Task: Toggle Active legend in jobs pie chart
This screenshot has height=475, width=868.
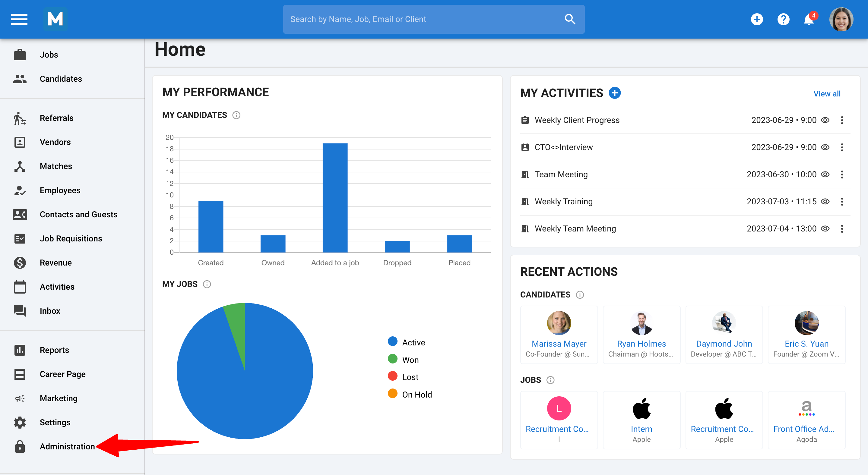Action: click(x=406, y=342)
